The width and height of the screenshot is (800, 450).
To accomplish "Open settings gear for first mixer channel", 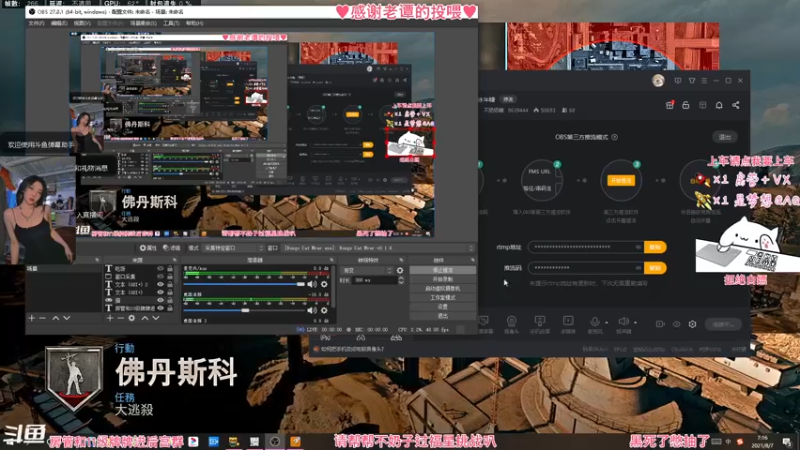I will pos(324,284).
